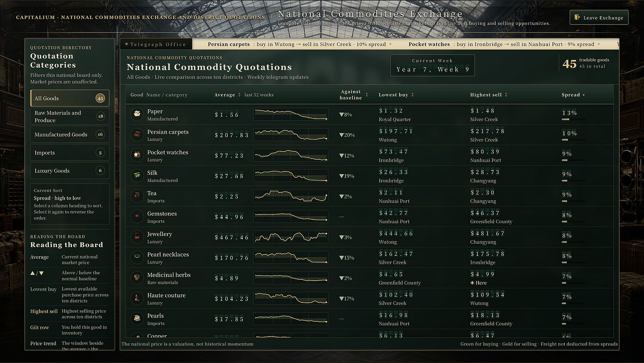Click the Silk good icon

click(137, 176)
